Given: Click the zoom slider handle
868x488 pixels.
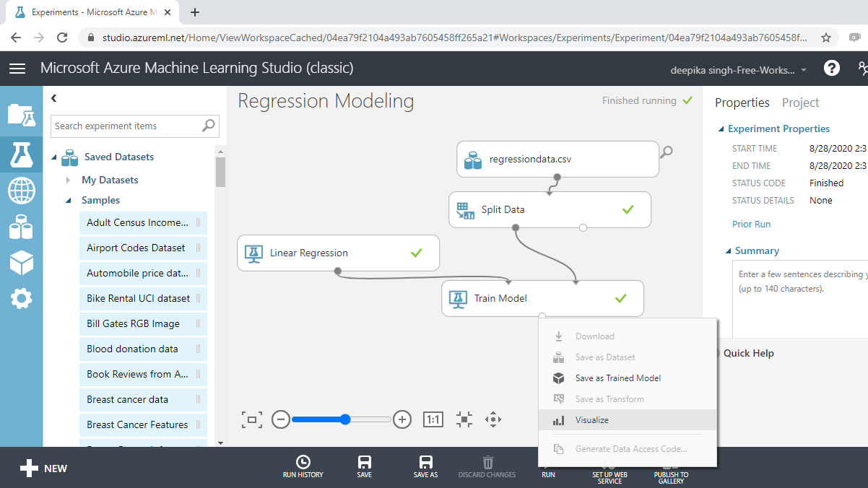Looking at the screenshot, I should coord(345,419).
